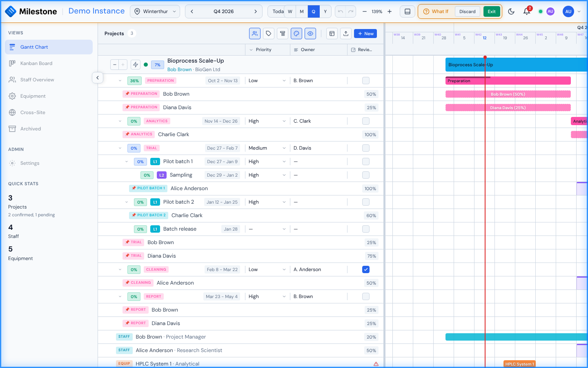Viewport: 588px width, 368px height.
Task: Toggle the eye visibility icon
Action: coord(310,34)
